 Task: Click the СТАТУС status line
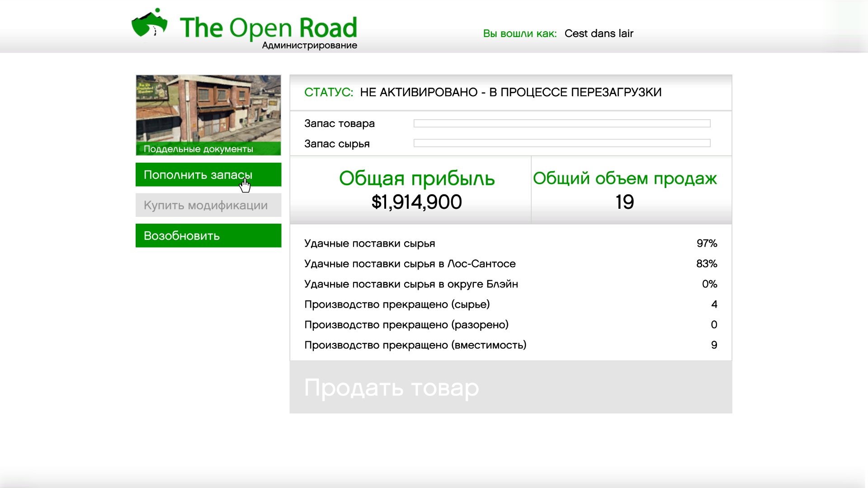(x=483, y=92)
